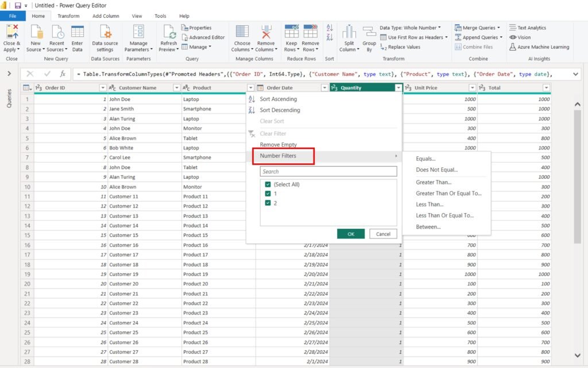Uncheck the value 1 checkbox

click(268, 194)
